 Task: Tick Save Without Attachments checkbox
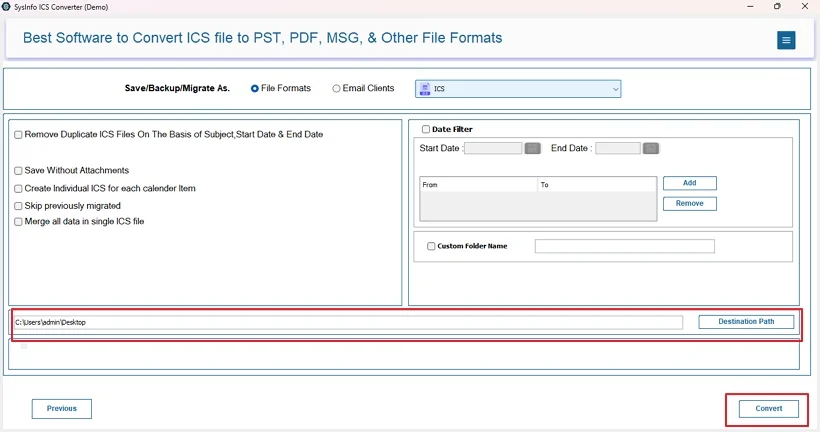[18, 171]
